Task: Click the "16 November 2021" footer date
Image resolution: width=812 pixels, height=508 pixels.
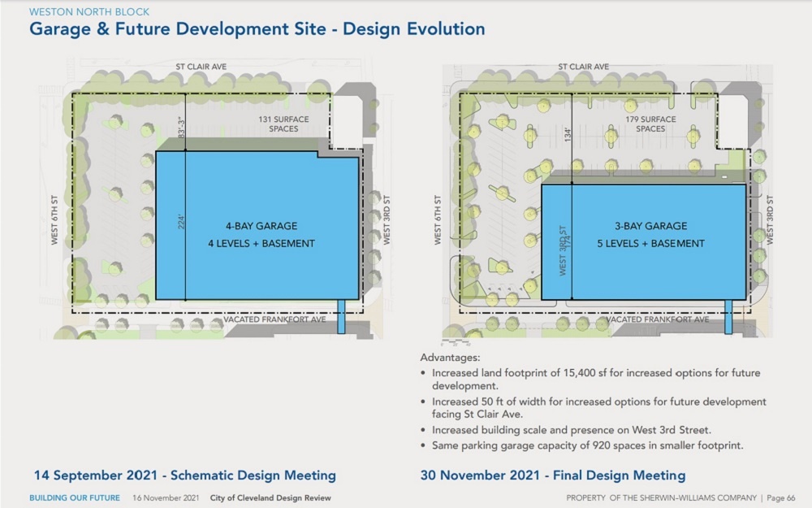Action: (166, 498)
